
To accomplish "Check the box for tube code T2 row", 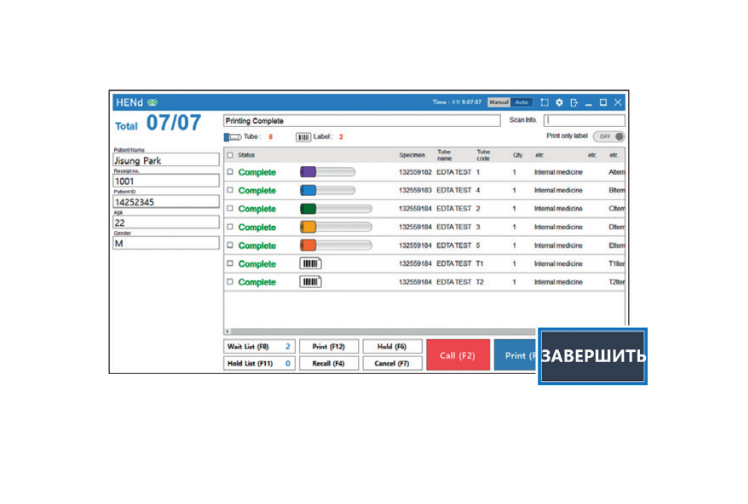I will click(230, 282).
